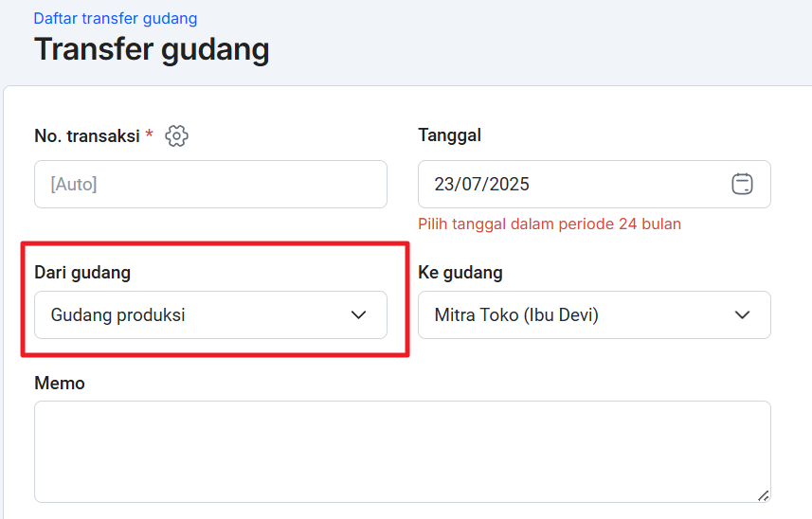Click the Tanggal field label
The height and width of the screenshot is (519, 812).
point(449,135)
